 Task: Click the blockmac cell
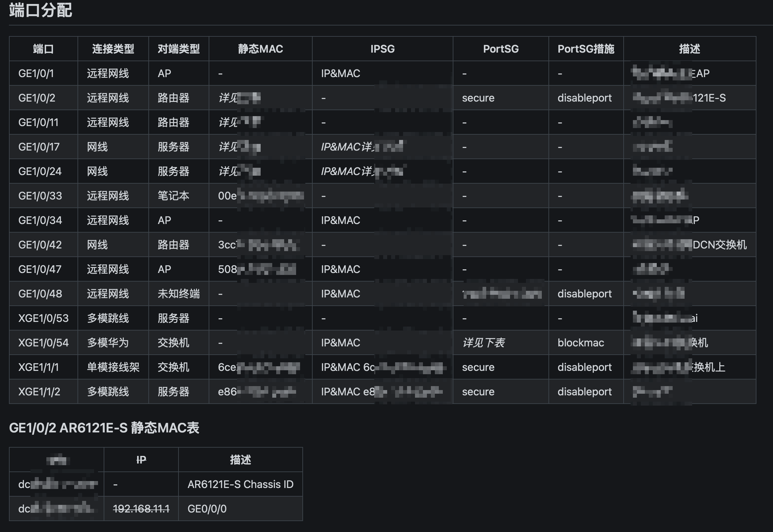click(x=581, y=343)
